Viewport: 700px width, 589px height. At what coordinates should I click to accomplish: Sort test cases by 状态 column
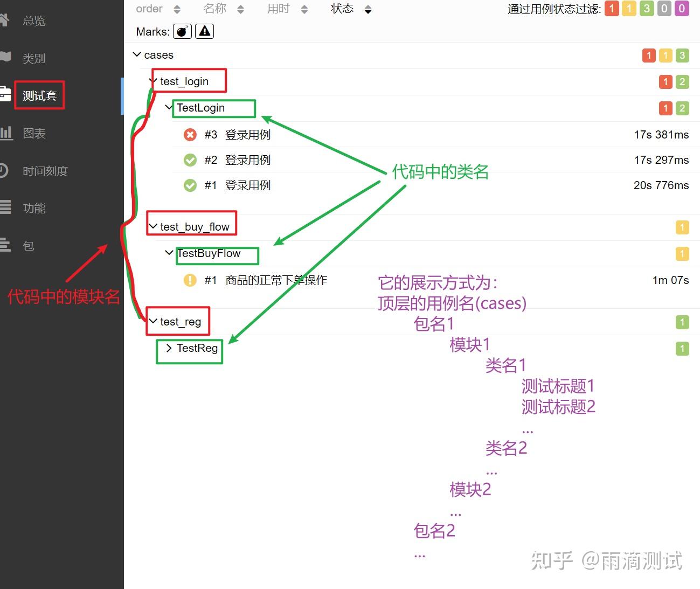coord(351,9)
